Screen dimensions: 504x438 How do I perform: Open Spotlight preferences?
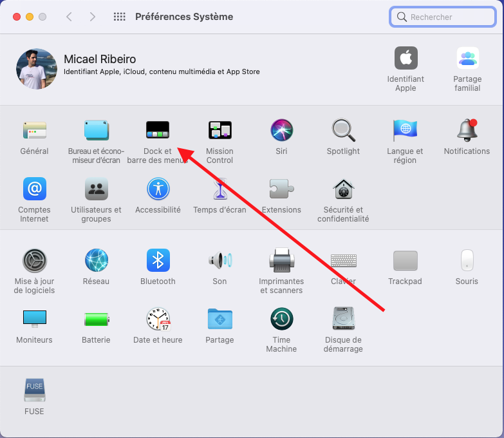(343, 130)
